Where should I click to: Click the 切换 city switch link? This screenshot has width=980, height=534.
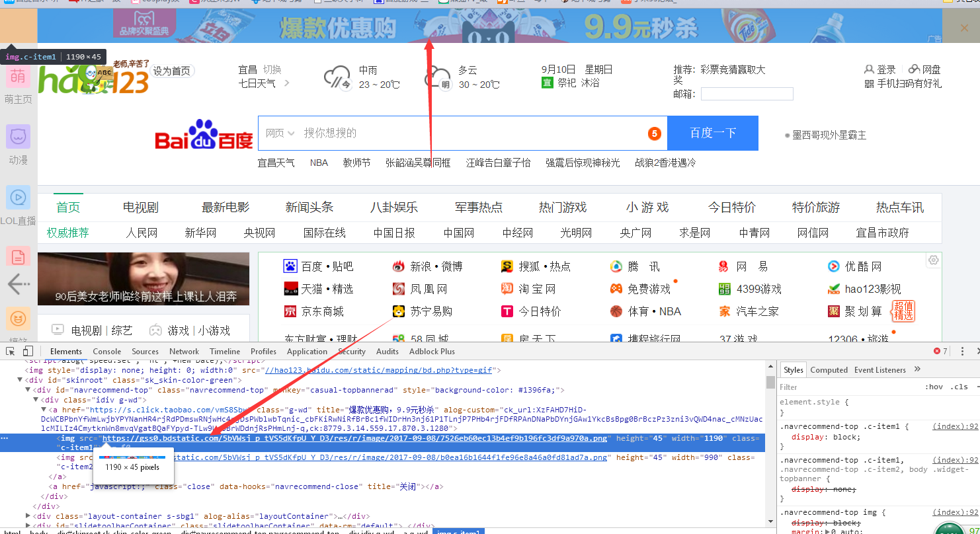(272, 69)
